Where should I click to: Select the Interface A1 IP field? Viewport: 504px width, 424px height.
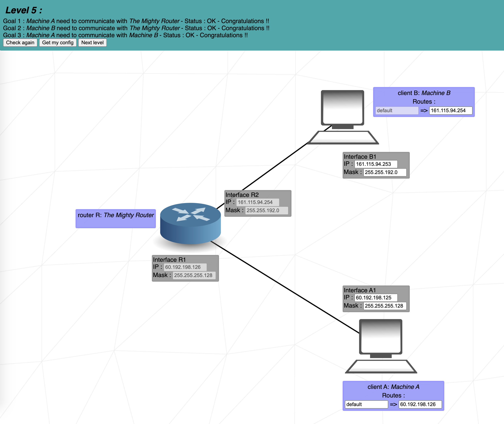pyautogui.click(x=376, y=297)
